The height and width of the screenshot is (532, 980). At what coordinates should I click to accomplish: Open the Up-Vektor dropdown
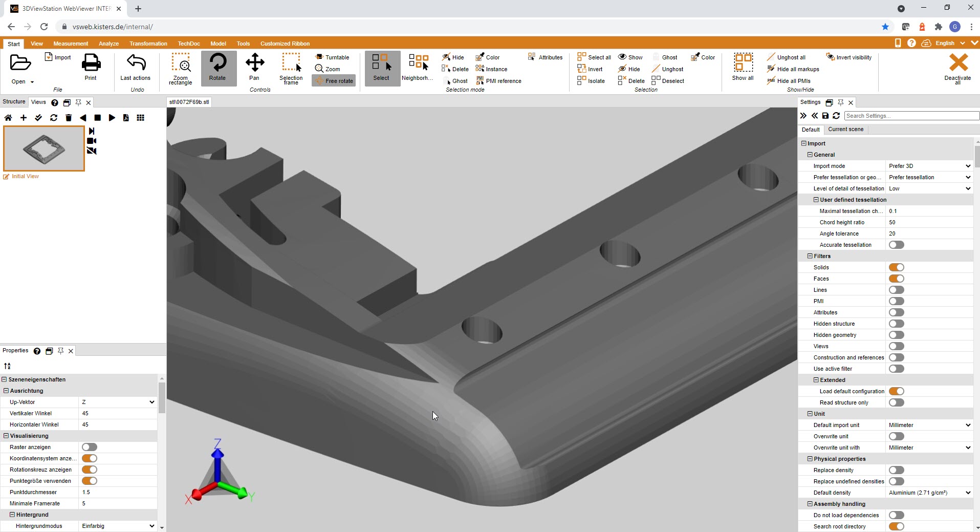[118, 402]
